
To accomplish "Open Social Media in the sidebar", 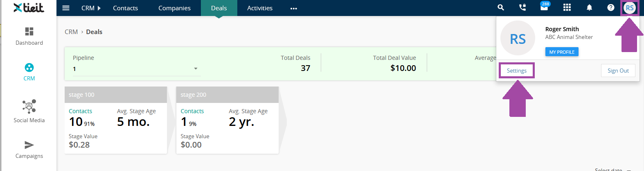I will click(29, 111).
